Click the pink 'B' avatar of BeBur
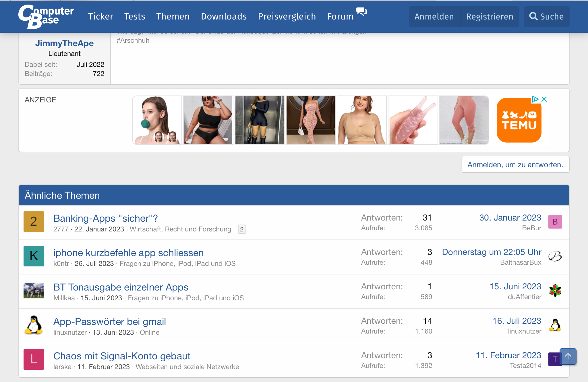The width and height of the screenshot is (588, 382). coord(555,222)
